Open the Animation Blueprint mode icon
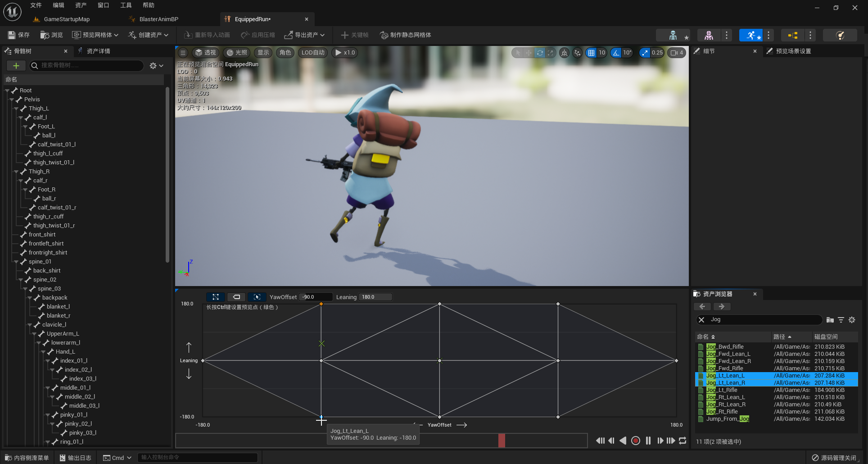 (793, 35)
